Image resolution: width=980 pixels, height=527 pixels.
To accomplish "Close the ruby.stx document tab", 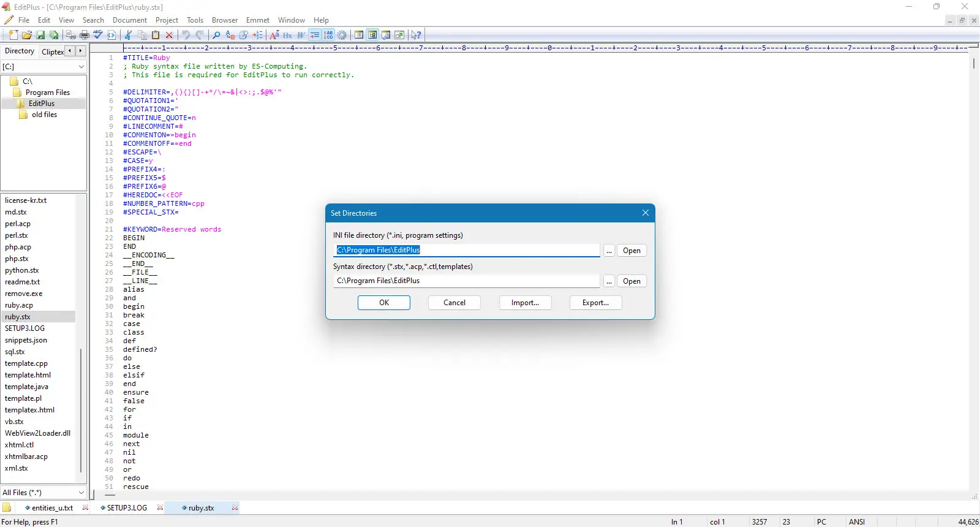I will click(235, 507).
